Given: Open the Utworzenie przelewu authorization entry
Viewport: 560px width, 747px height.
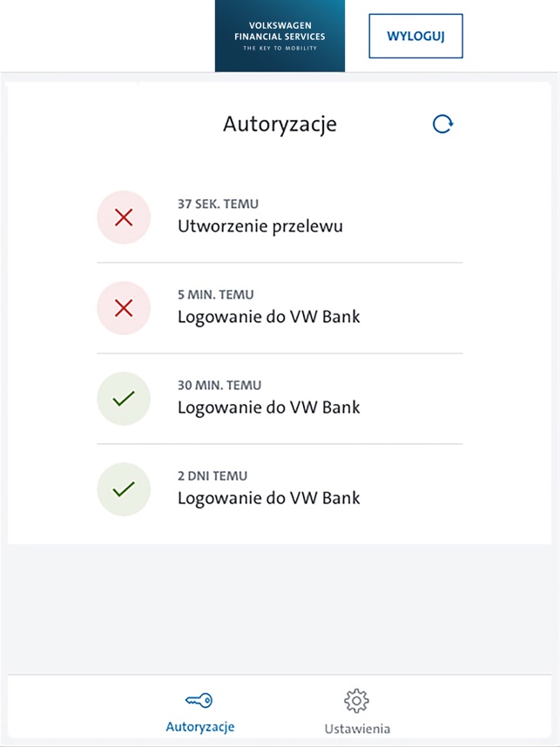Looking at the screenshot, I should (260, 226).
